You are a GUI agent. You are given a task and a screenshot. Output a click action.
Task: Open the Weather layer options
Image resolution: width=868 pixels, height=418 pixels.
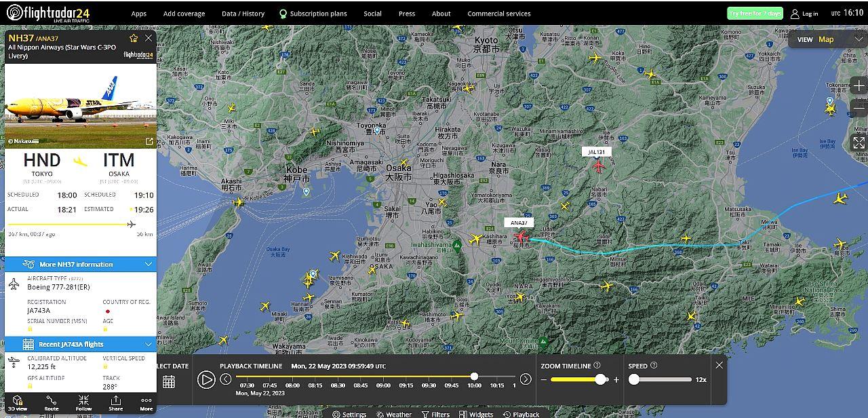(x=393, y=414)
